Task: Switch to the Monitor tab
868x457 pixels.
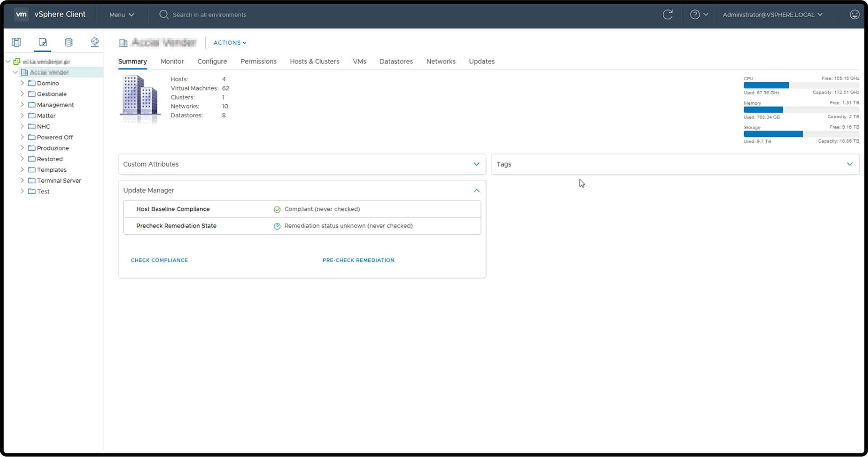Action: coord(172,61)
